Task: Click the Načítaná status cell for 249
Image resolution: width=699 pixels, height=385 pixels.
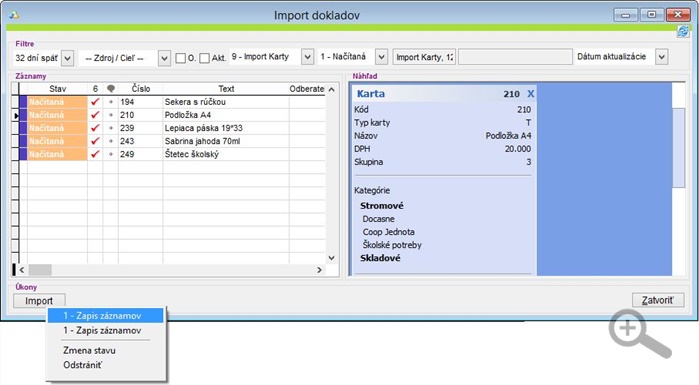Action: point(57,154)
